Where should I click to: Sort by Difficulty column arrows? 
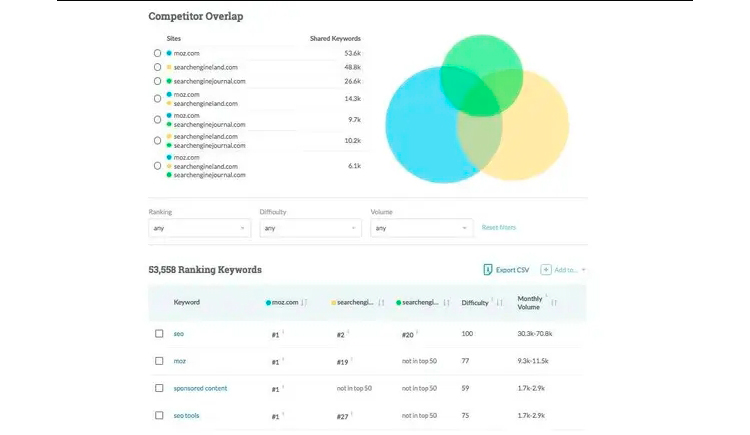coord(497,303)
